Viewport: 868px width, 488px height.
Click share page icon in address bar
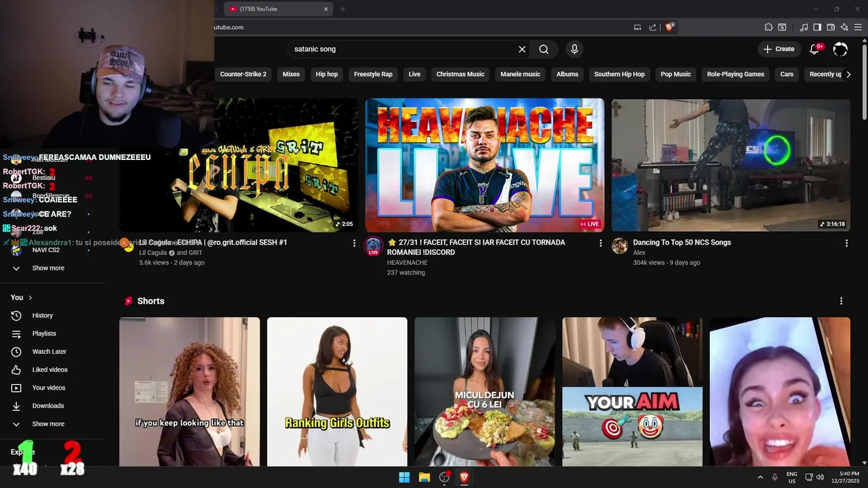click(652, 27)
